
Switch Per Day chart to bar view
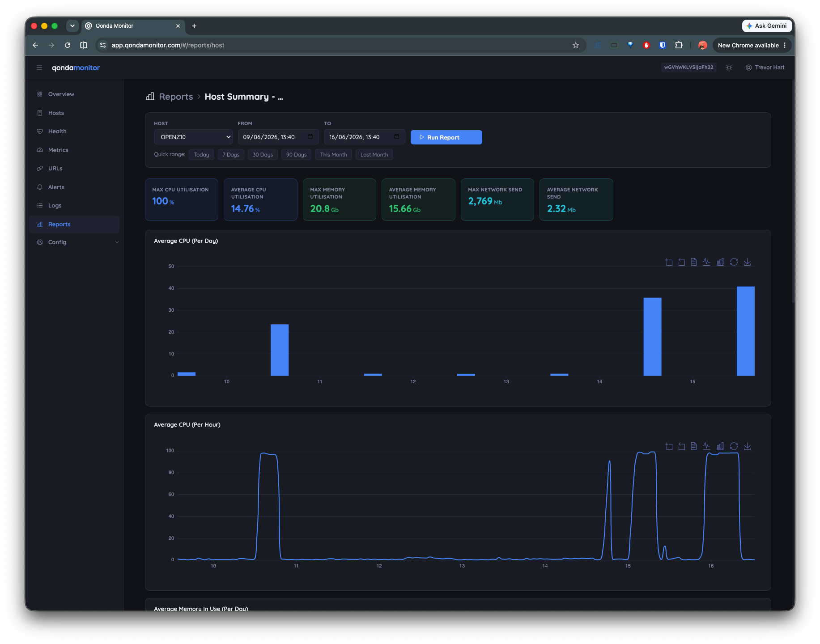pyautogui.click(x=720, y=262)
